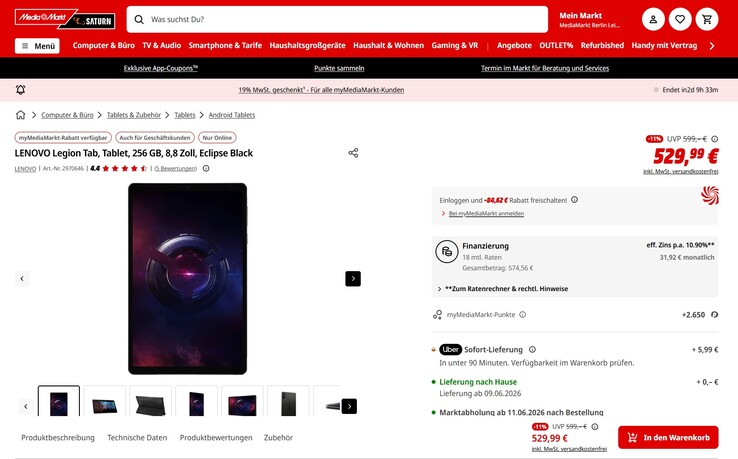Click inkl. MwSt. versandkostenfrei under big price
The width and height of the screenshot is (738, 459).
click(x=681, y=171)
